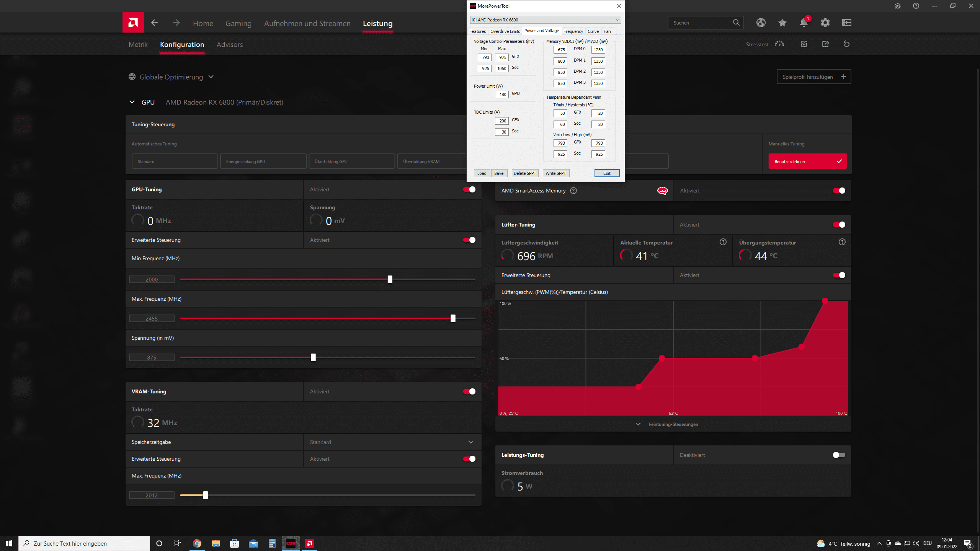Open the help question mark in title bar

[916, 6]
